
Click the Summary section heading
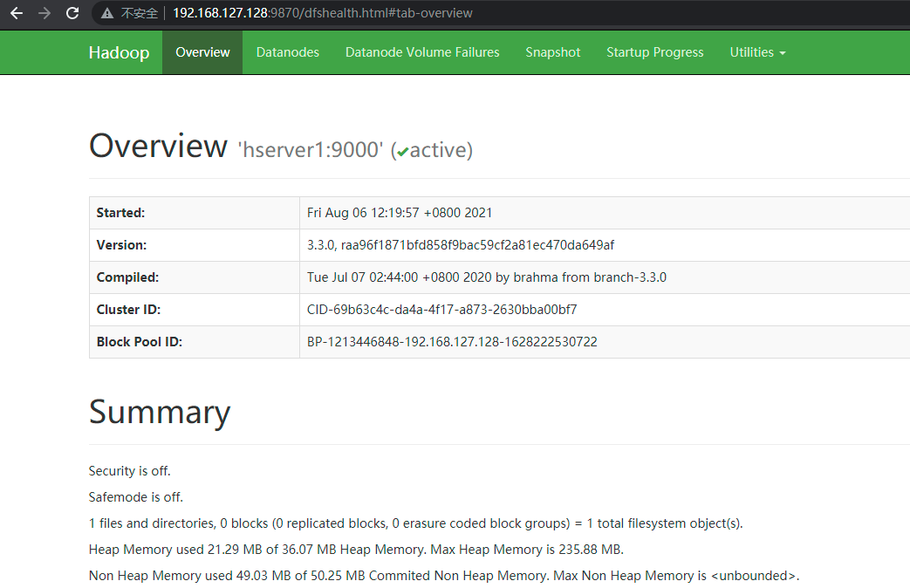[x=160, y=412]
